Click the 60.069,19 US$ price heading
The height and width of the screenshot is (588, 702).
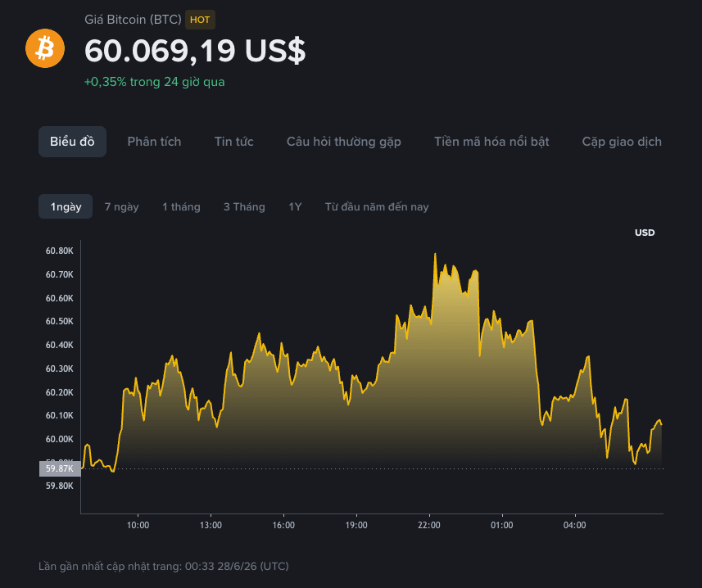[x=195, y=51]
